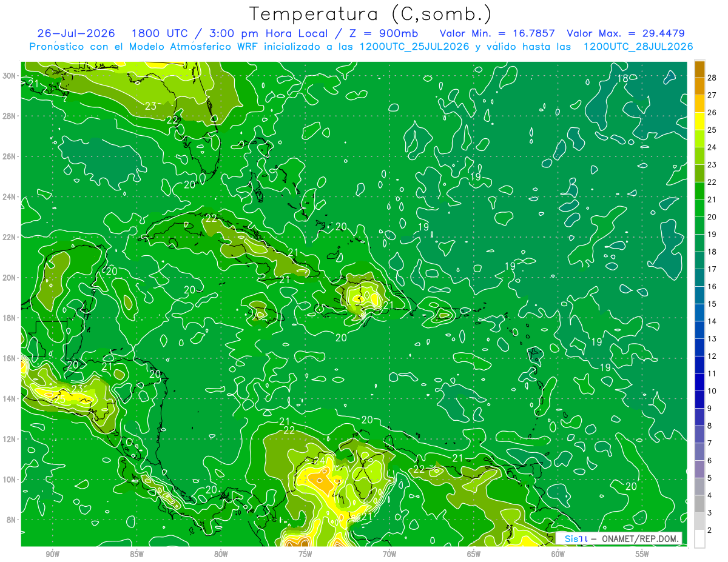728x562 pixels.
Task: Click the "Temperatura (C,somb.)" chart title
Action: coord(370,14)
